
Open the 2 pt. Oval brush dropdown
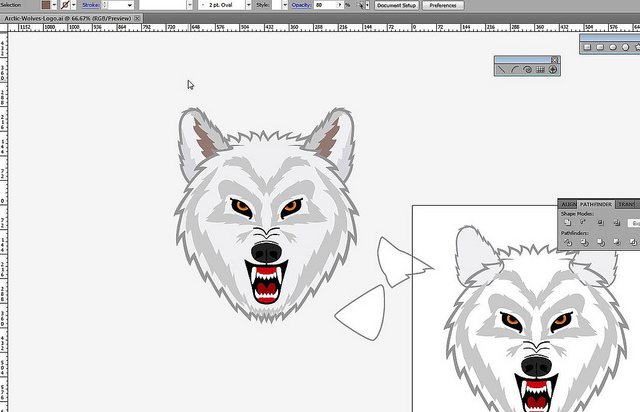click(248, 5)
